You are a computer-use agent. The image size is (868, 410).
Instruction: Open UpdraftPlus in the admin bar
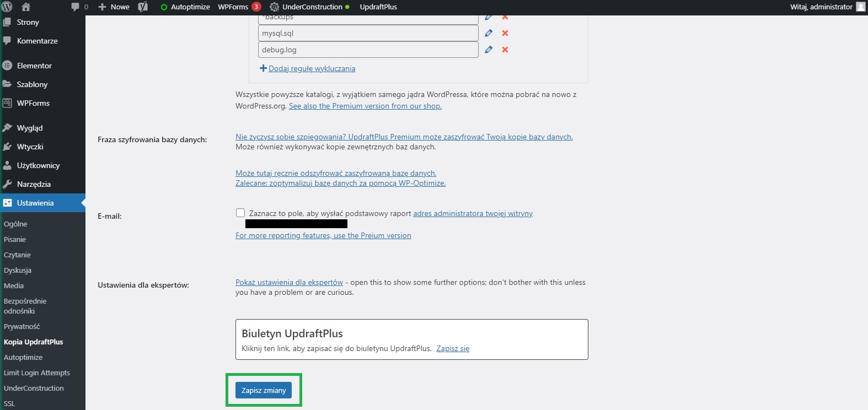pyautogui.click(x=378, y=7)
